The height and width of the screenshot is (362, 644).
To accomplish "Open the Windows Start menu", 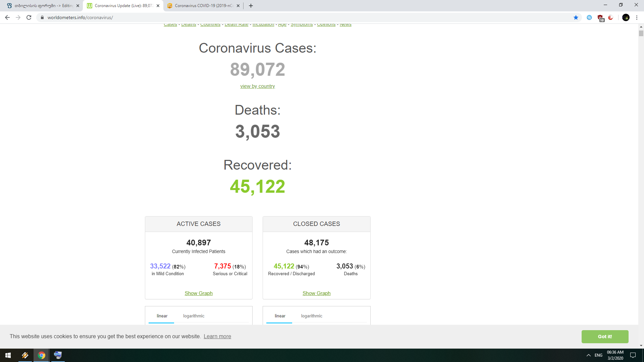I will pyautogui.click(x=8, y=355).
